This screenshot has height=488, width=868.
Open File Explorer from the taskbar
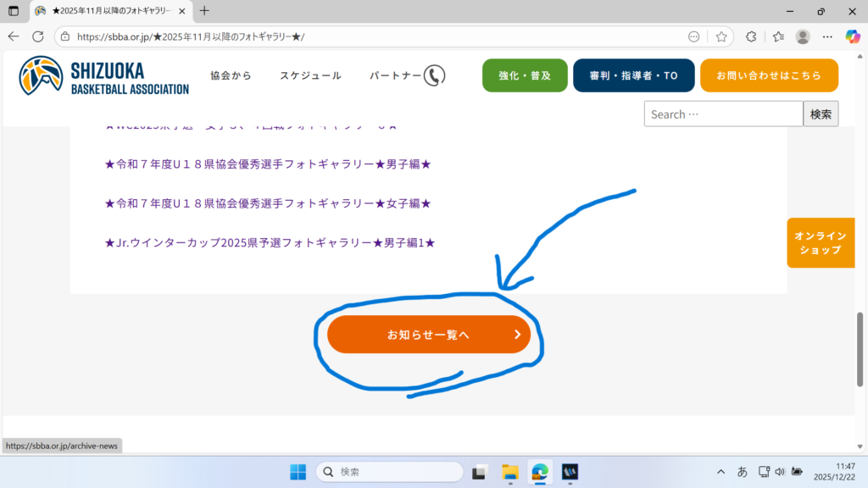click(x=509, y=472)
